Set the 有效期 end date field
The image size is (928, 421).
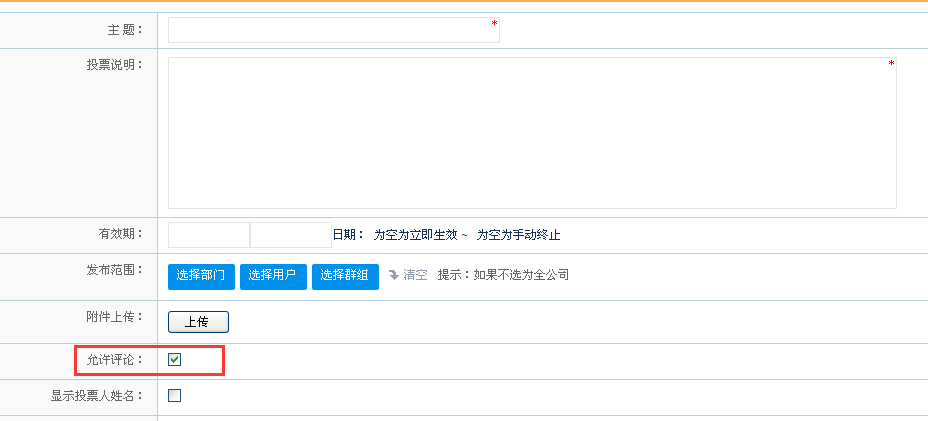[x=291, y=235]
